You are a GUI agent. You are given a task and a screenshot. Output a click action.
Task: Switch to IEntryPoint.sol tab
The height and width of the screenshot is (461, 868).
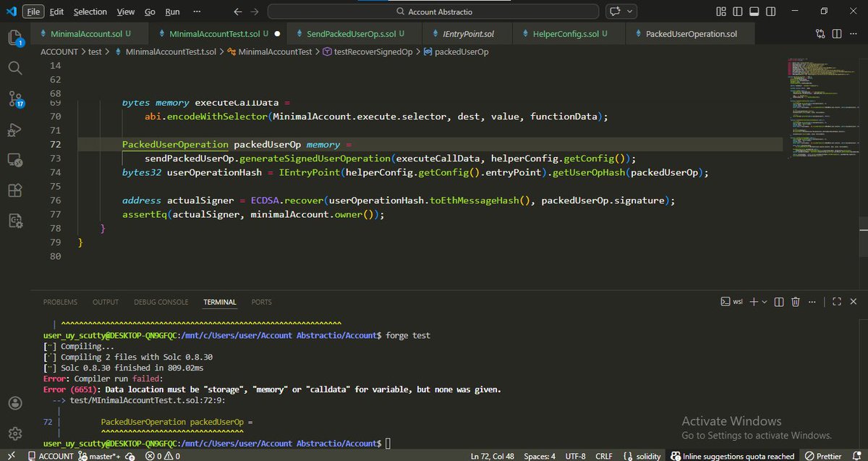tap(468, 34)
